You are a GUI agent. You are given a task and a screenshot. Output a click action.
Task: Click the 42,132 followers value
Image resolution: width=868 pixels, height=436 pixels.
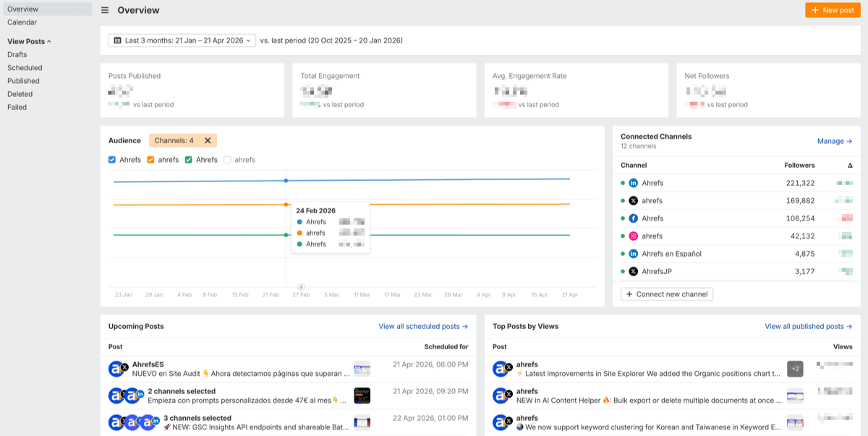(x=803, y=236)
